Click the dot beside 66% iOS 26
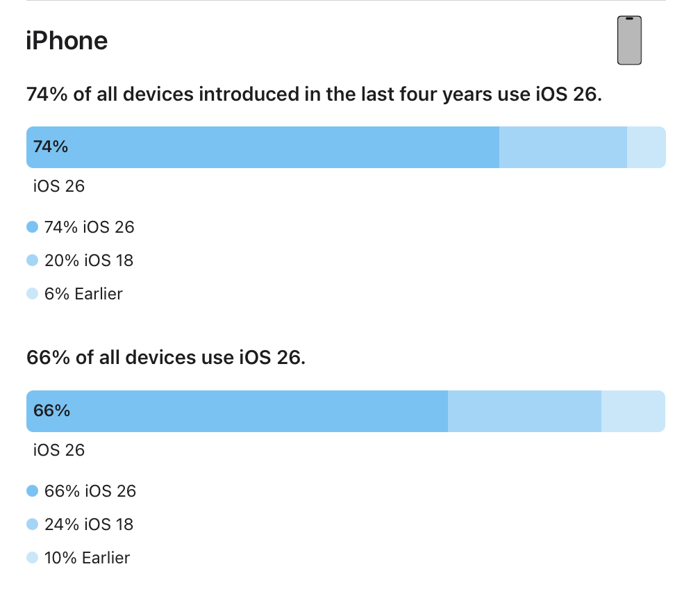The width and height of the screenshot is (700, 603). pos(32,491)
